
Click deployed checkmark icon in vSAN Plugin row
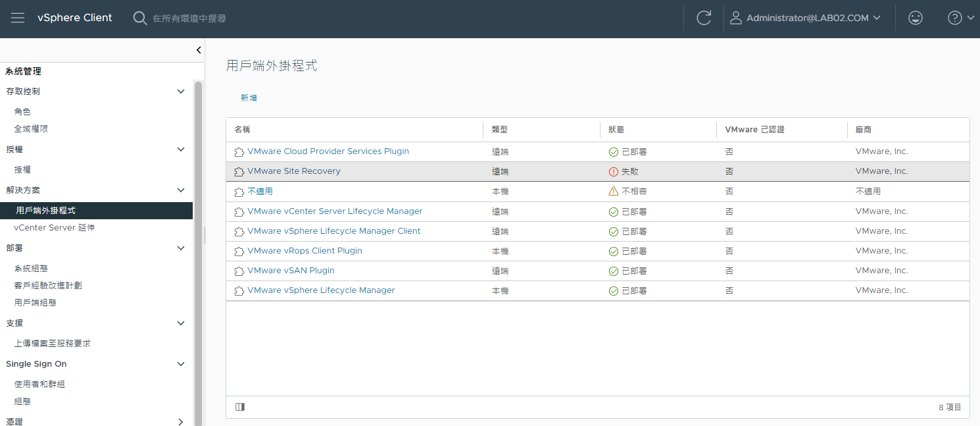click(614, 271)
